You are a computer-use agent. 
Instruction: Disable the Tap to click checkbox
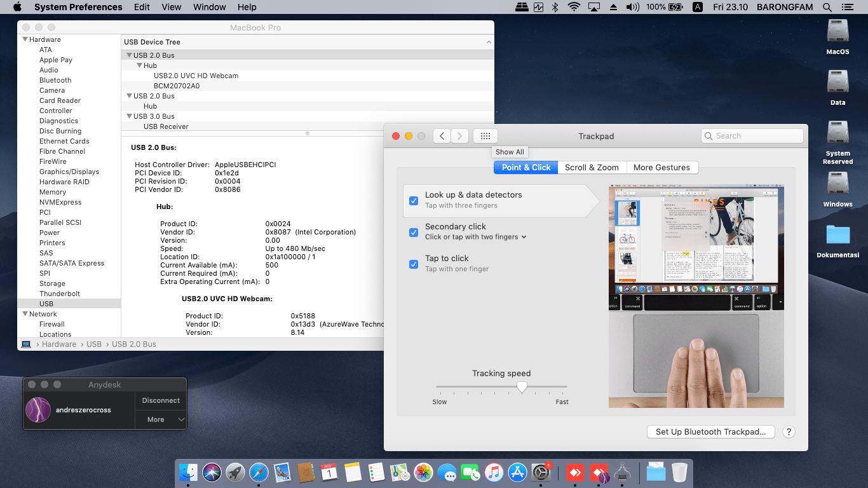414,264
